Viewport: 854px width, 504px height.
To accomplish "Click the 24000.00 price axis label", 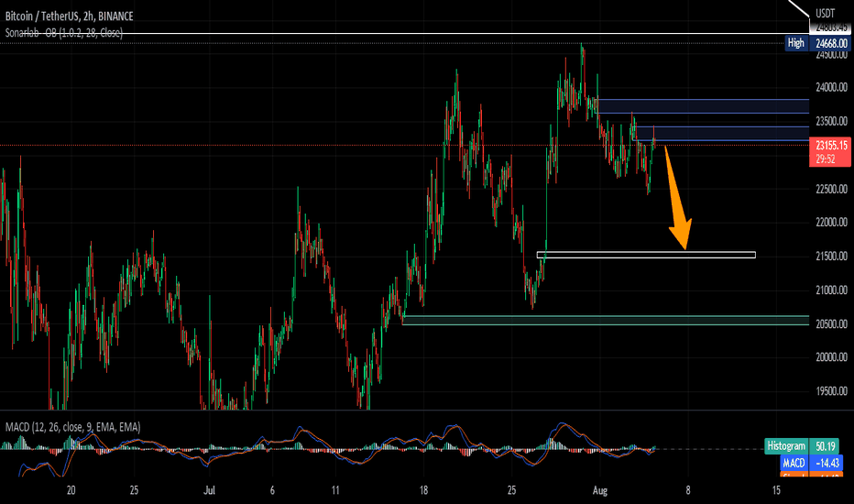I will point(831,87).
